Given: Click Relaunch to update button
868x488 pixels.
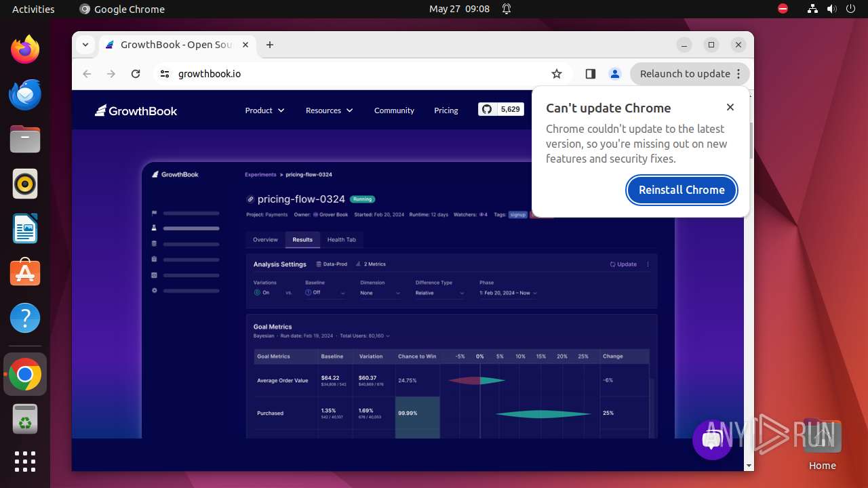Looking at the screenshot, I should 690,74.
